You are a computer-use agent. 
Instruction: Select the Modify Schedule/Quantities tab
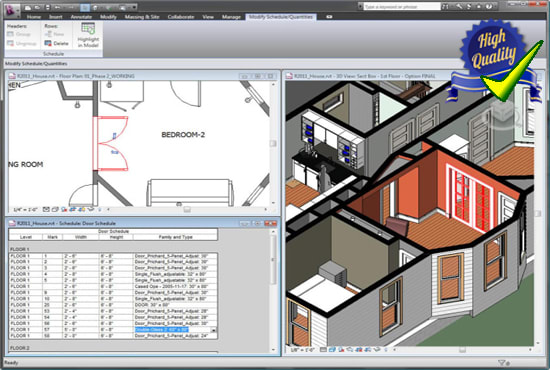tap(281, 17)
